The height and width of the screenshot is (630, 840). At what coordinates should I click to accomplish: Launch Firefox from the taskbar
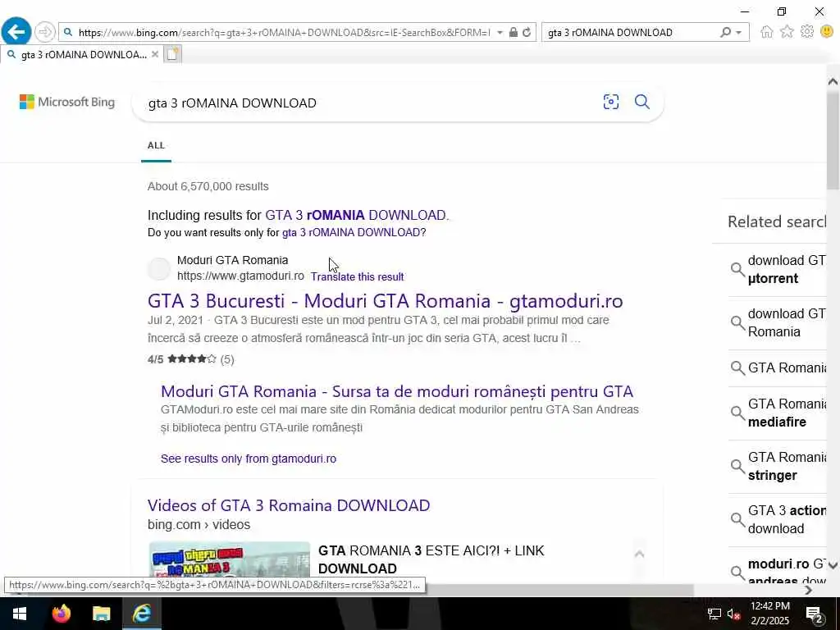(x=61, y=614)
